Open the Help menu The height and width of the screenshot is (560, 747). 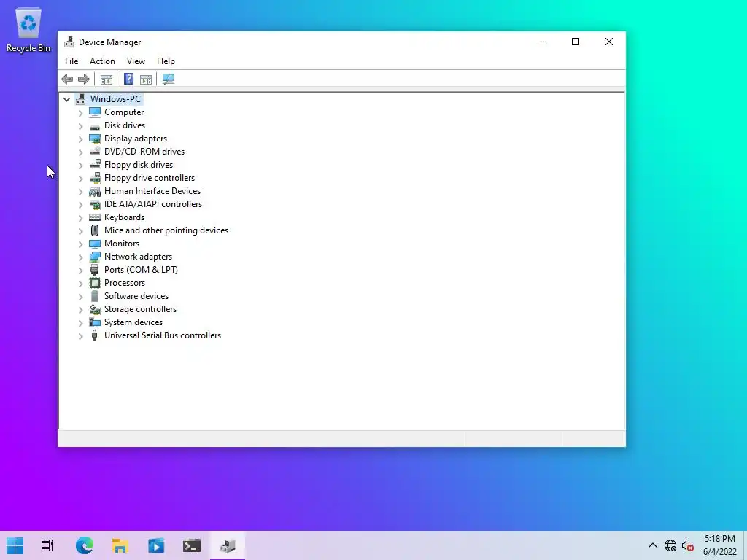[x=166, y=61]
